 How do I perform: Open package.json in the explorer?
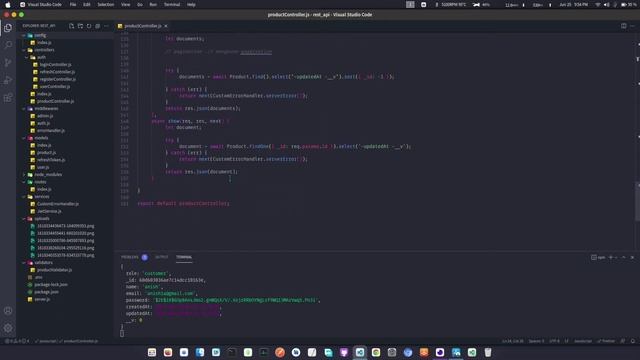click(46, 292)
